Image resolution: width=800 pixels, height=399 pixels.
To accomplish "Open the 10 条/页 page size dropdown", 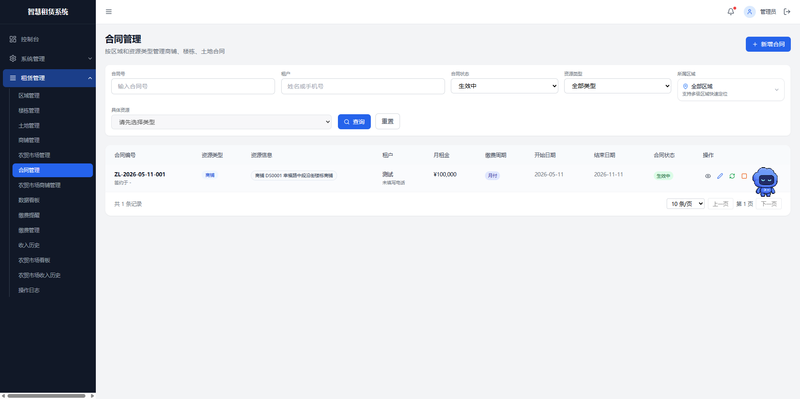I will click(685, 204).
